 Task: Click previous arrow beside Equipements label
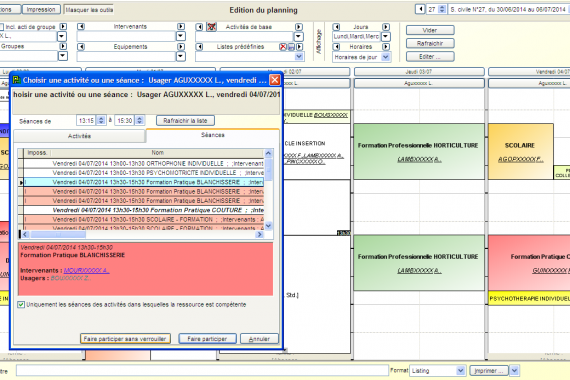(81, 47)
